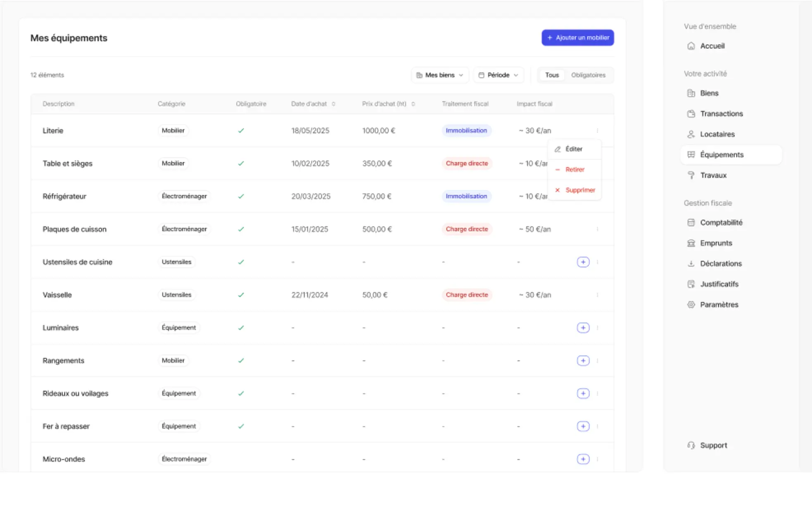Open Déclarations via its download icon
This screenshot has height=520, width=812.
pos(691,263)
